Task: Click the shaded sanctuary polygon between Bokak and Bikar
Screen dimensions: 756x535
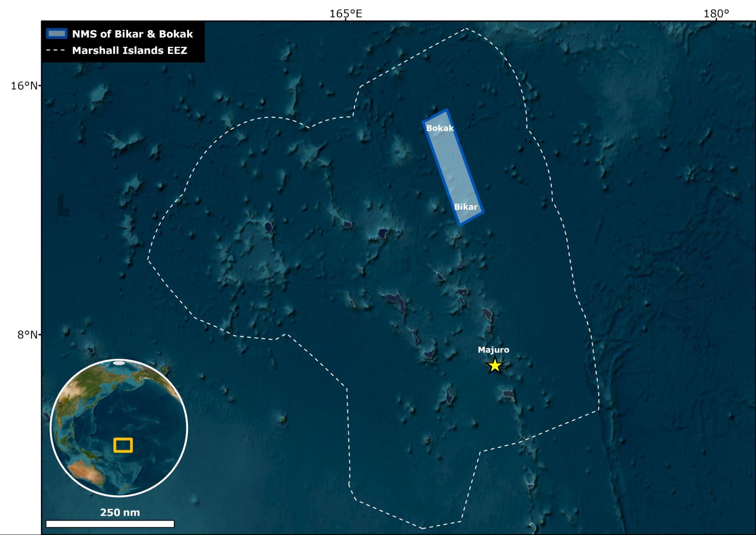Action: click(453, 167)
